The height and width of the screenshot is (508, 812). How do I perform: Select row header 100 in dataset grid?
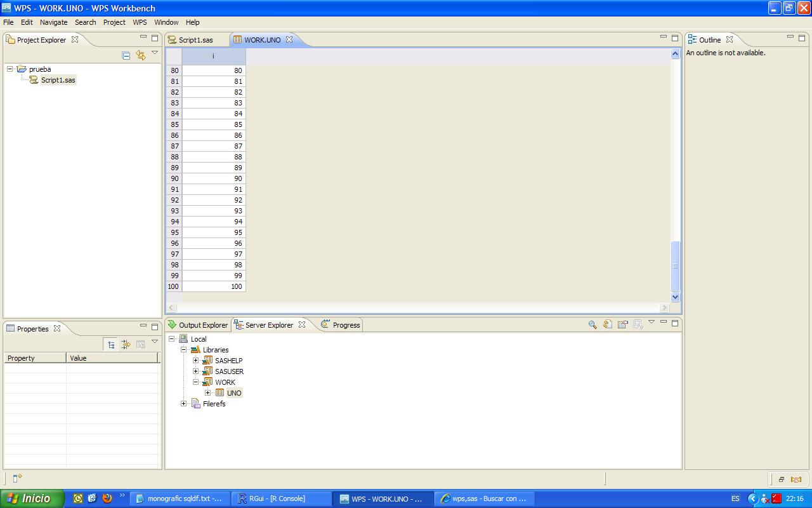tap(173, 286)
